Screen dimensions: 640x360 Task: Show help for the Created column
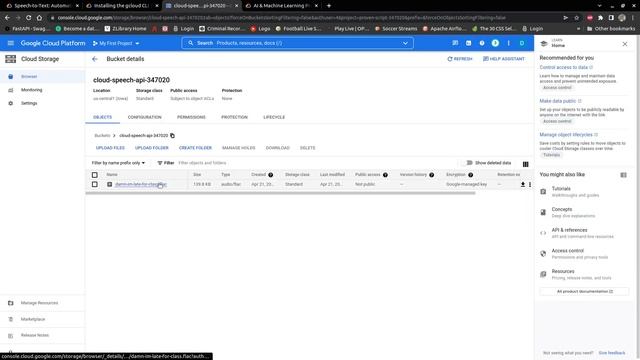(x=271, y=175)
